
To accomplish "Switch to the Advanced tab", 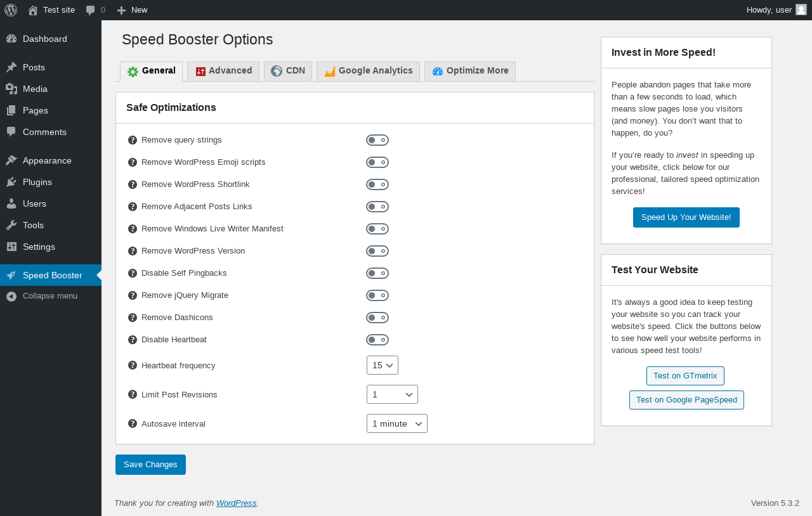I will coord(223,71).
